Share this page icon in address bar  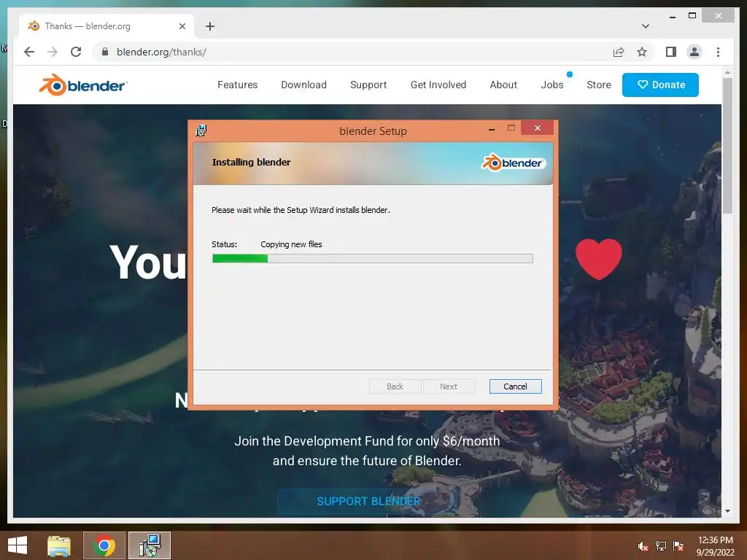[x=619, y=52]
